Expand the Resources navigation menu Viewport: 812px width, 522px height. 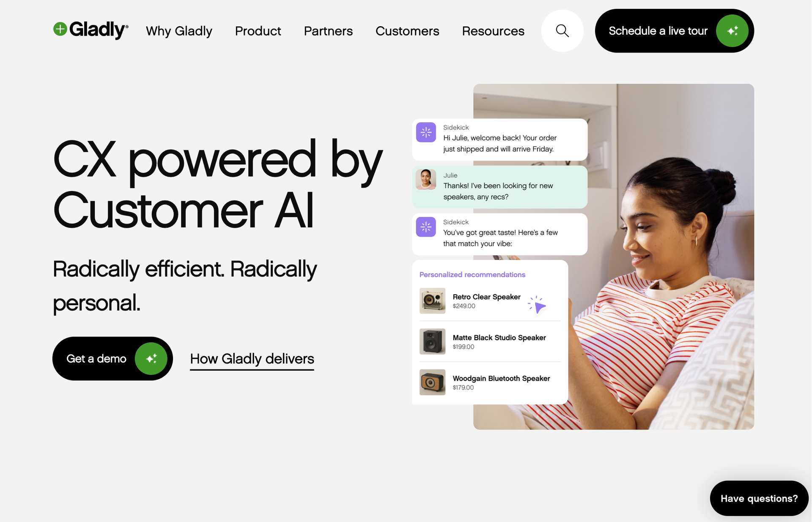[x=493, y=31]
